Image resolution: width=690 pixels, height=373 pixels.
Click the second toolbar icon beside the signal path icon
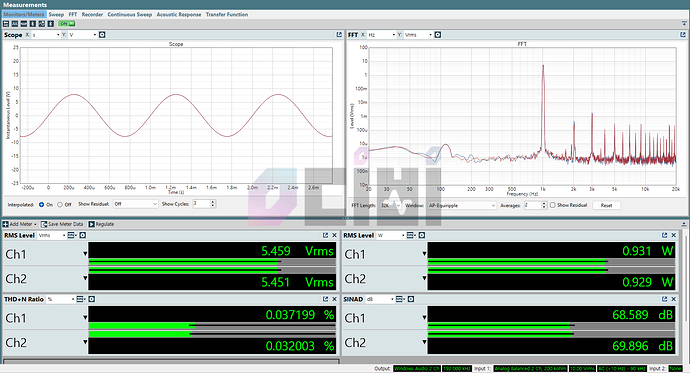tap(15, 24)
